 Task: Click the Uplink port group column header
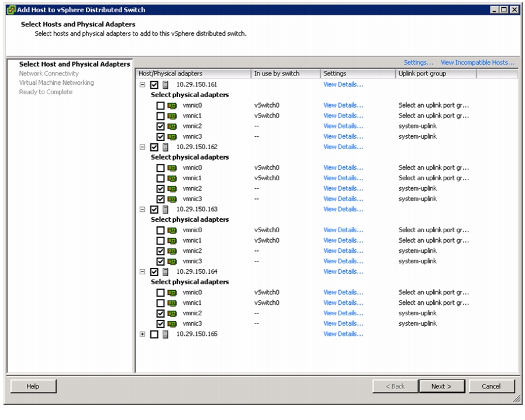coord(436,73)
